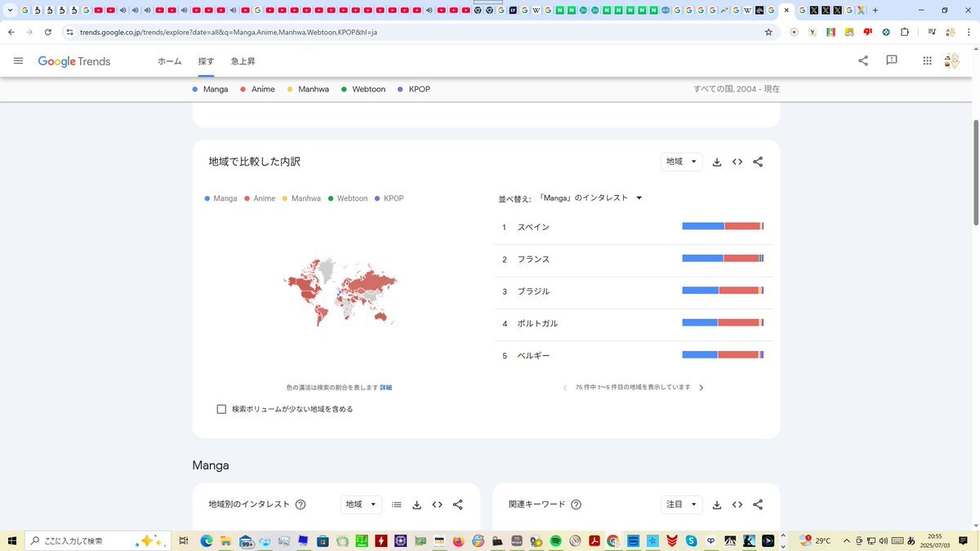The height and width of the screenshot is (551, 980).
Task: Click embed icon in 関連キーワード card
Action: click(x=737, y=504)
